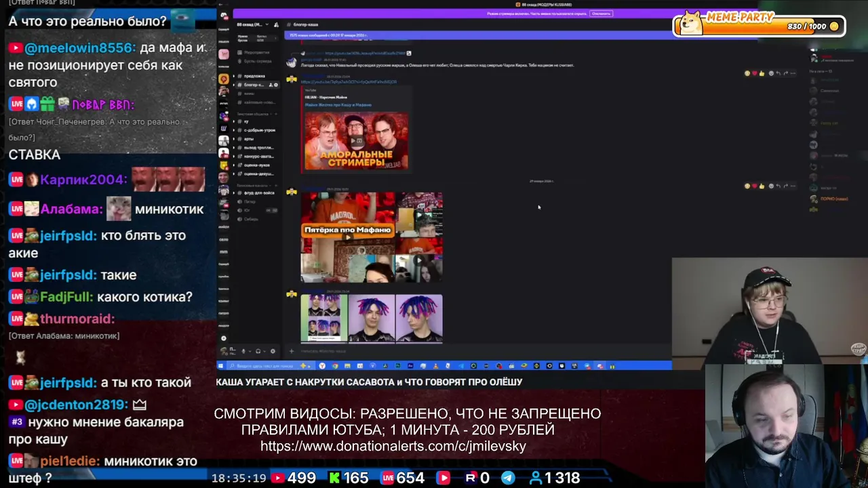The width and height of the screenshot is (868, 488).
Task: Open user settings gear in Discord
Action: click(273, 351)
